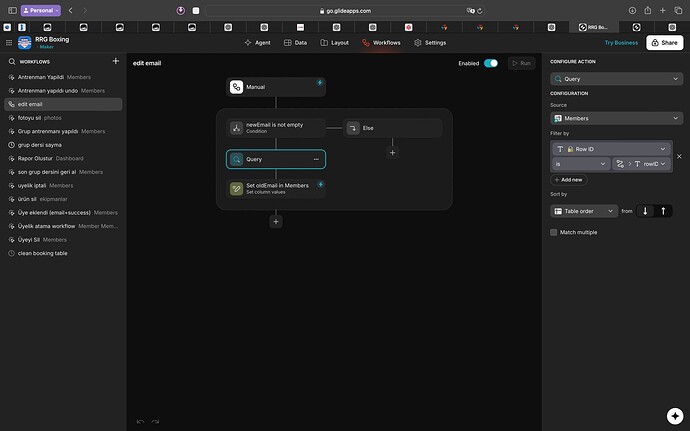The width and height of the screenshot is (690, 431).
Task: Open the Query action type dropdown
Action: click(617, 79)
